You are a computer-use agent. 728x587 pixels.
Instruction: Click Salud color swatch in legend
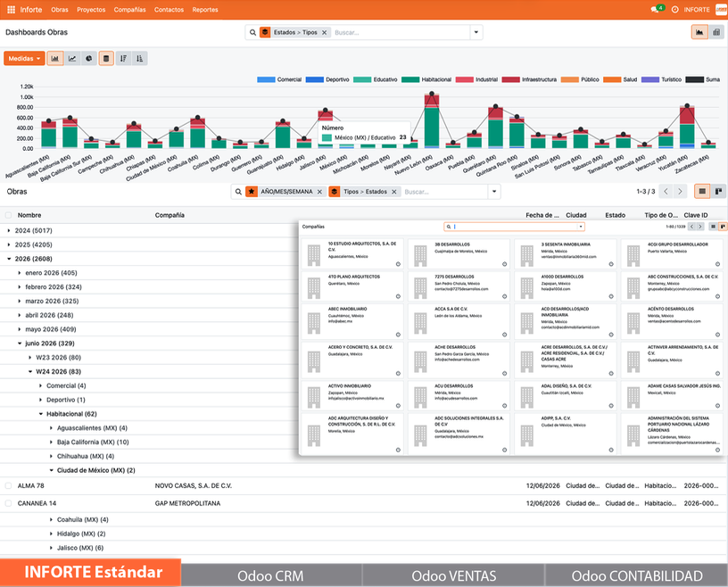click(x=612, y=79)
